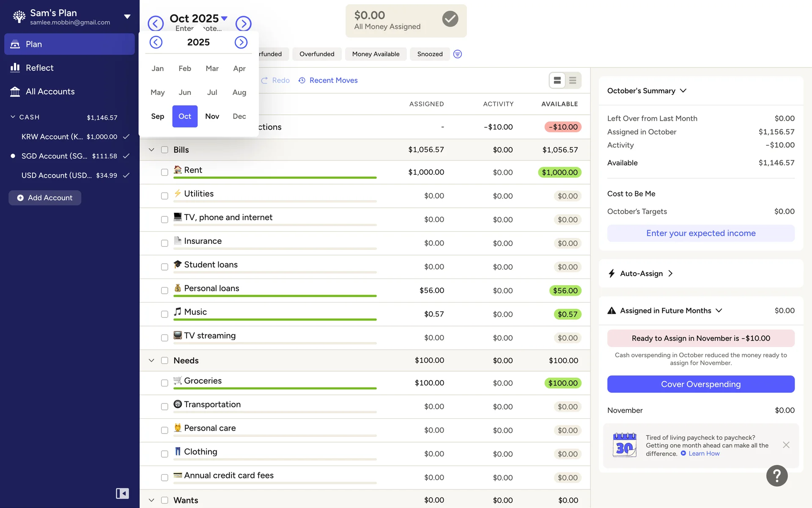
Task: Open the Reflect section in sidebar
Action: [39, 68]
